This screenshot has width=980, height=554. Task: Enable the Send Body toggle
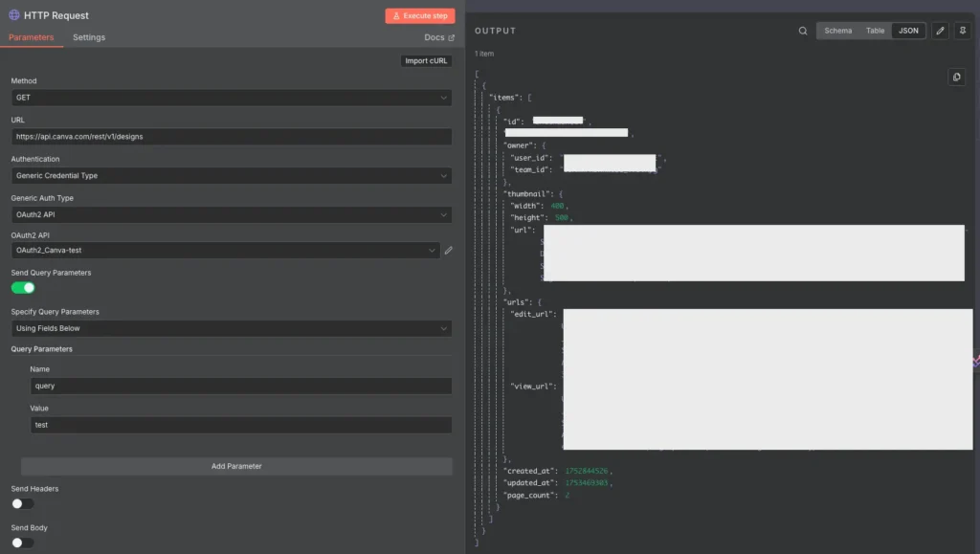pyautogui.click(x=23, y=543)
